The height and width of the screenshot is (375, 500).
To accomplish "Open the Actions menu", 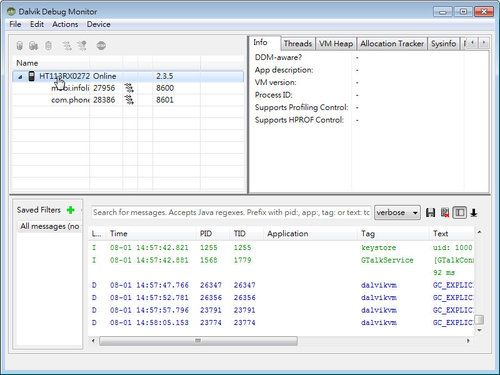I will tap(65, 24).
